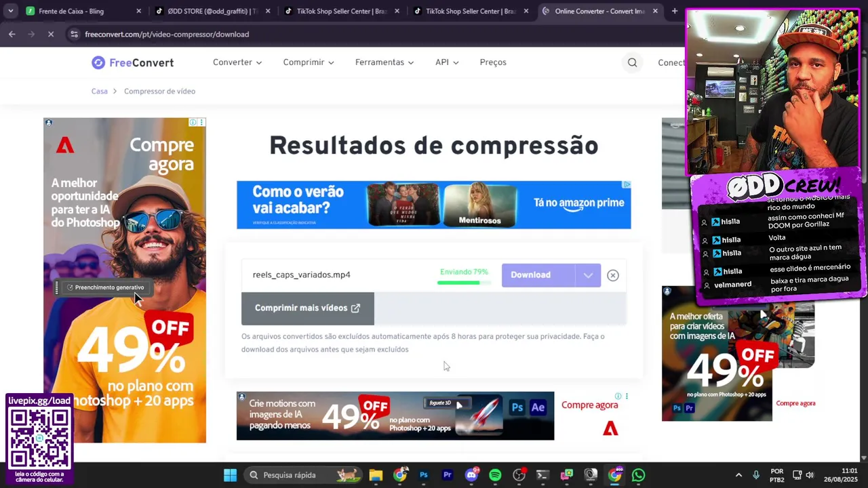Close the ØDD STORE tab

pyautogui.click(x=268, y=11)
